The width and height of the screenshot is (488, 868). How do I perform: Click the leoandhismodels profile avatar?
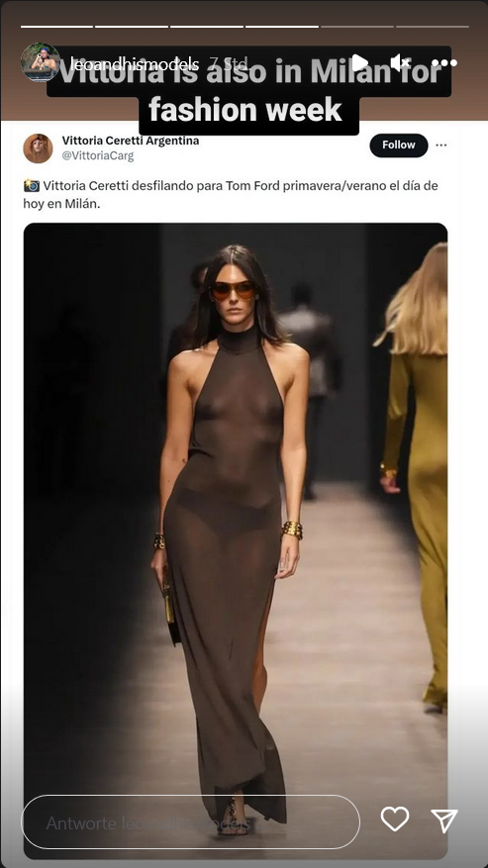pos(41,62)
